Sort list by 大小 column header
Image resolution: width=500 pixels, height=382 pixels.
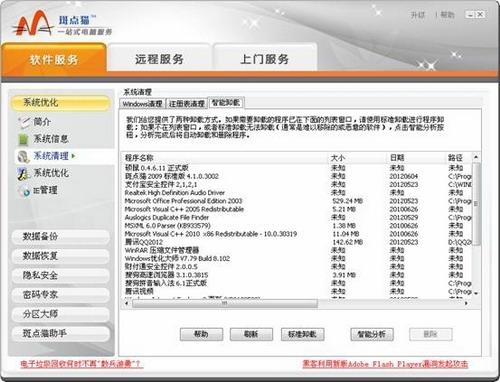(358, 158)
